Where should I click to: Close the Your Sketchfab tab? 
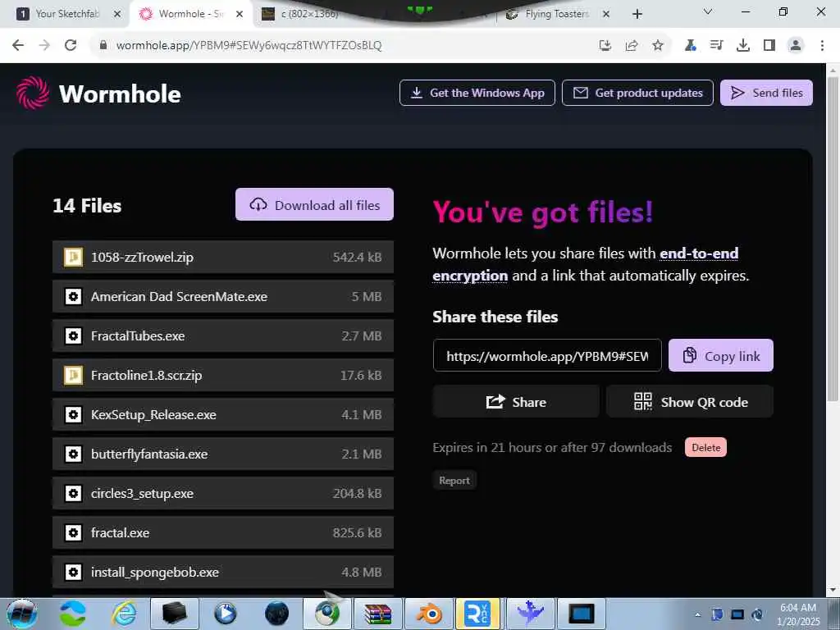coord(117,14)
